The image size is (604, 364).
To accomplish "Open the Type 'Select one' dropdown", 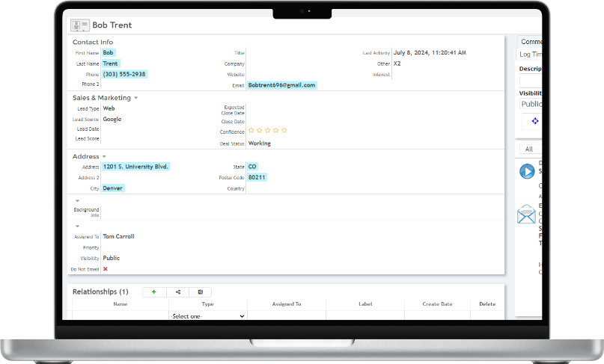I will pyautogui.click(x=207, y=316).
